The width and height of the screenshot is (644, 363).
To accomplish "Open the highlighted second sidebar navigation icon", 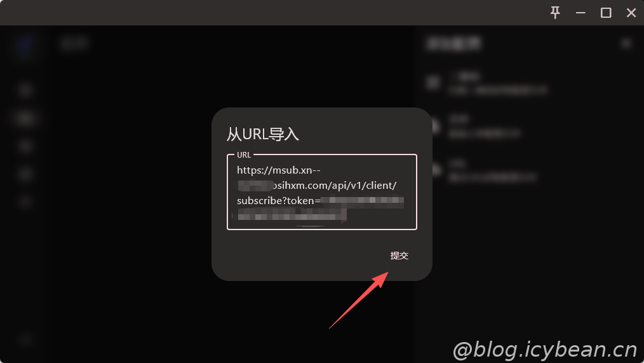I will pos(25,118).
